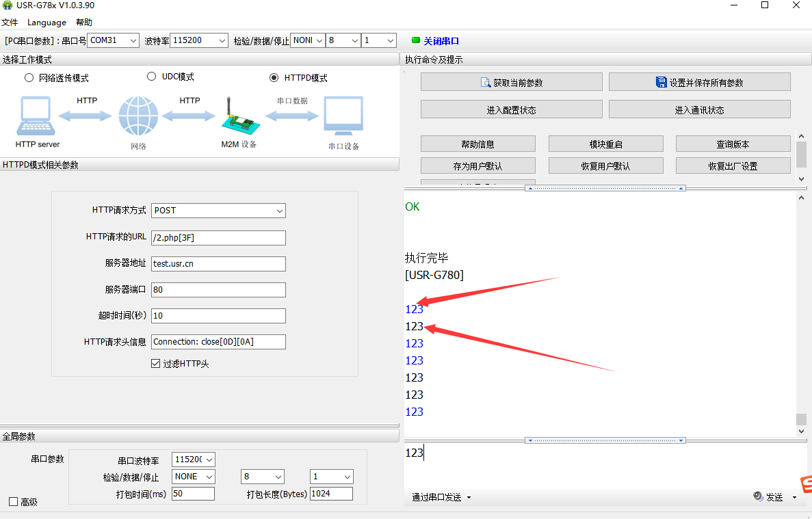Viewport: 812px width, 519px height.
Task: Open the Language menu
Action: click(x=47, y=23)
